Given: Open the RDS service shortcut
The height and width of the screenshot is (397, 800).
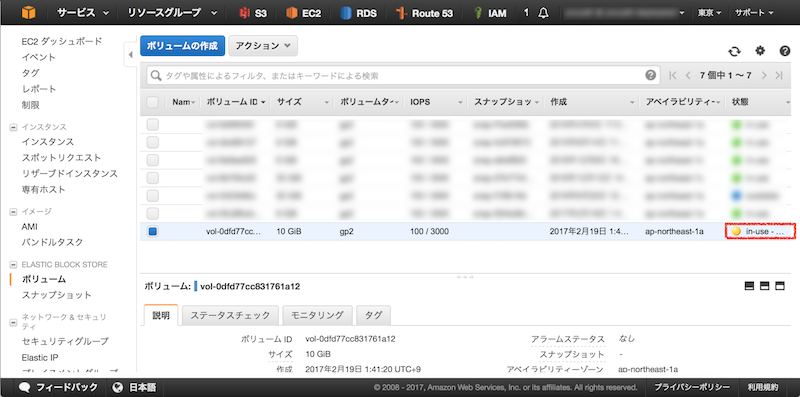Looking at the screenshot, I should click(x=359, y=13).
